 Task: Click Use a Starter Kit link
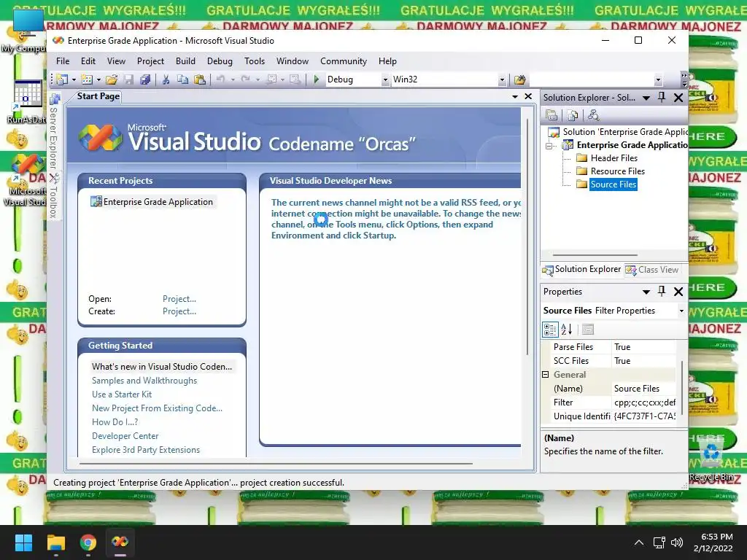[x=122, y=394]
